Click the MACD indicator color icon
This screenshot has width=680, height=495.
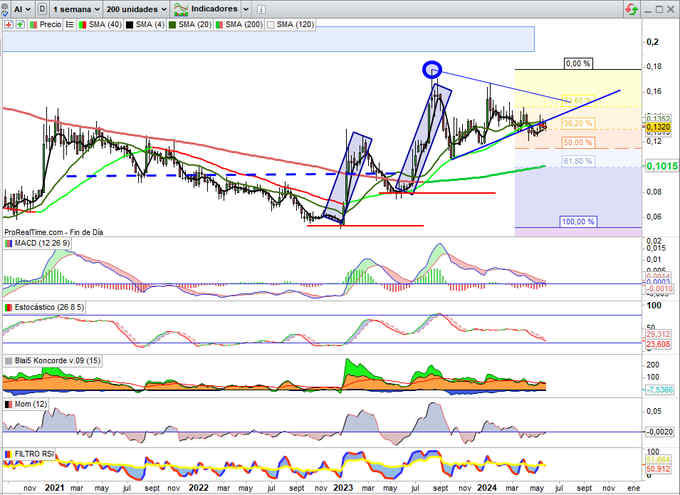(x=8, y=244)
